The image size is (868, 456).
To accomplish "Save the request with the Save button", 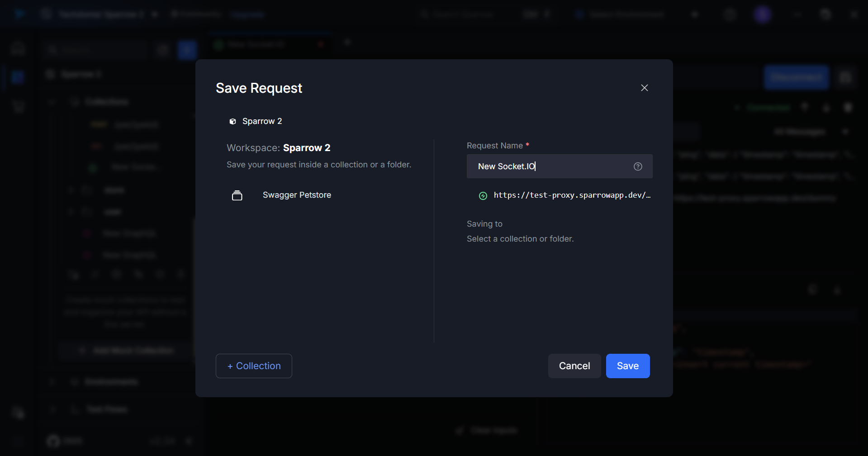I will click(627, 366).
